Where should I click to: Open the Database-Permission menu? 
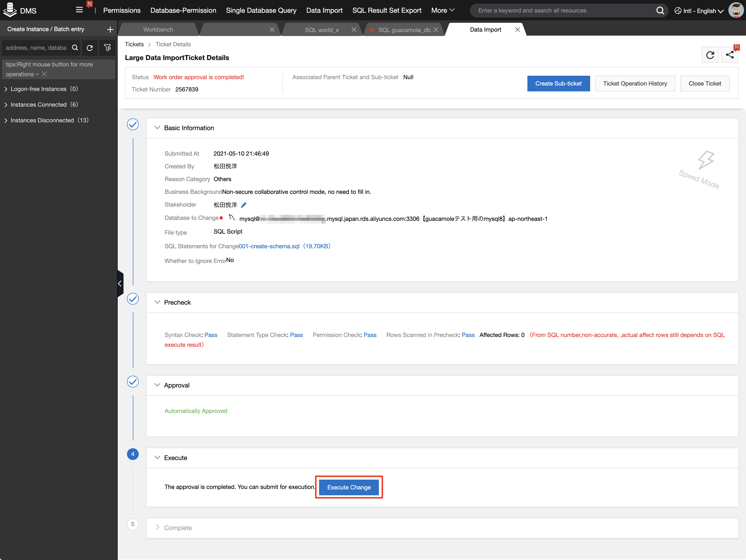pos(183,11)
